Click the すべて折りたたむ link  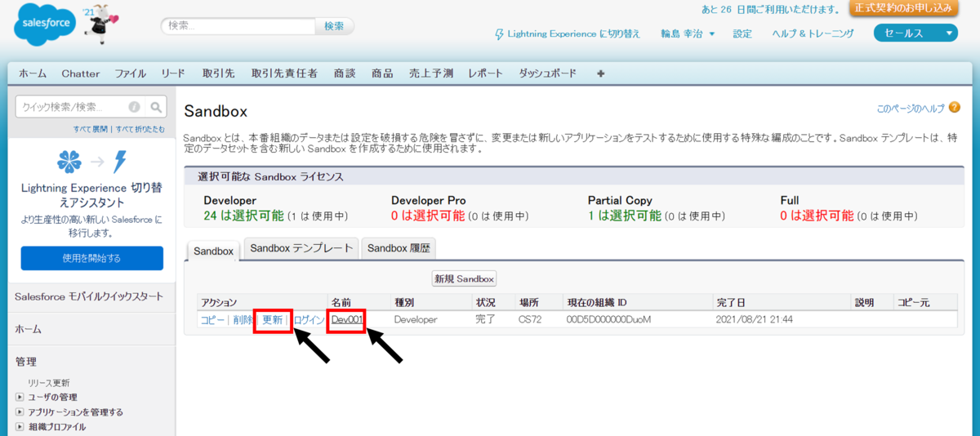140,129
